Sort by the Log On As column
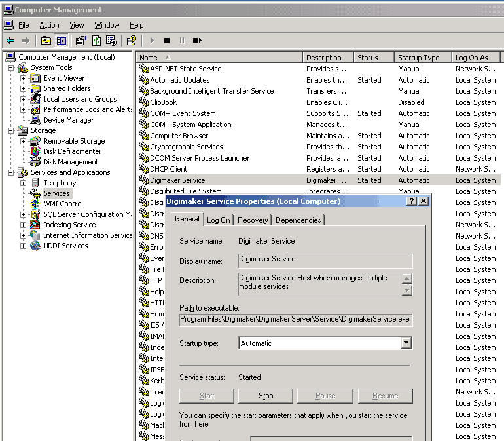Image resolution: width=504 pixels, height=441 pixels. click(477, 58)
